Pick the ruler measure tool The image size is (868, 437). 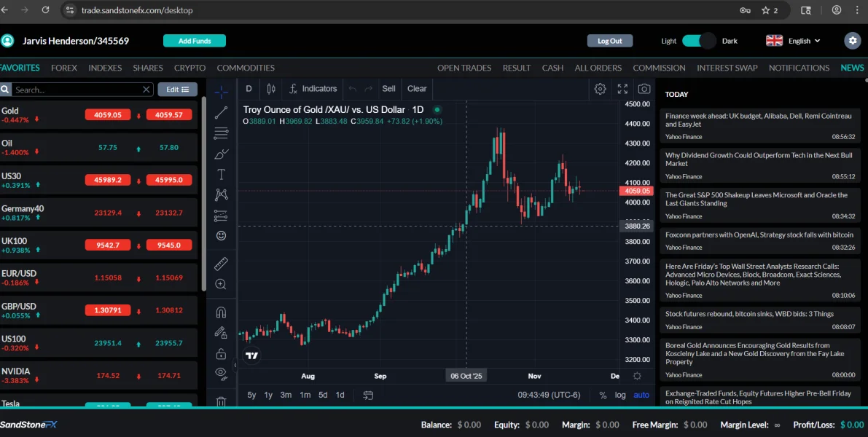coord(222,264)
